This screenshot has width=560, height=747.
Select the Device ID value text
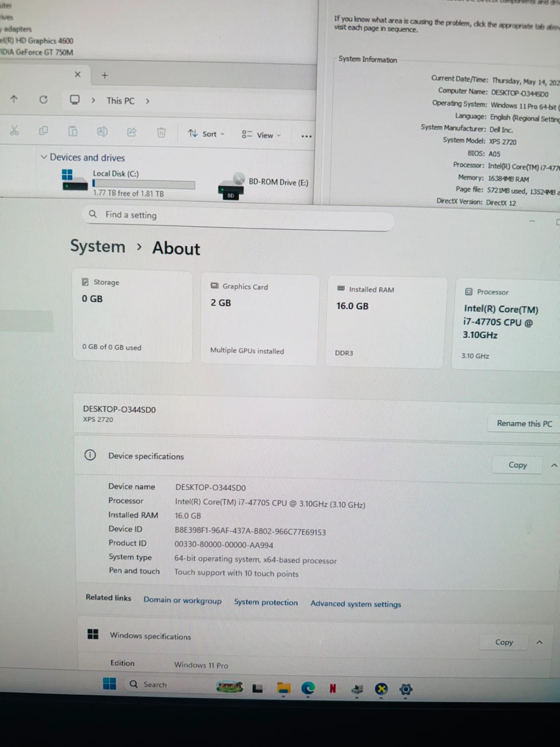250,532
